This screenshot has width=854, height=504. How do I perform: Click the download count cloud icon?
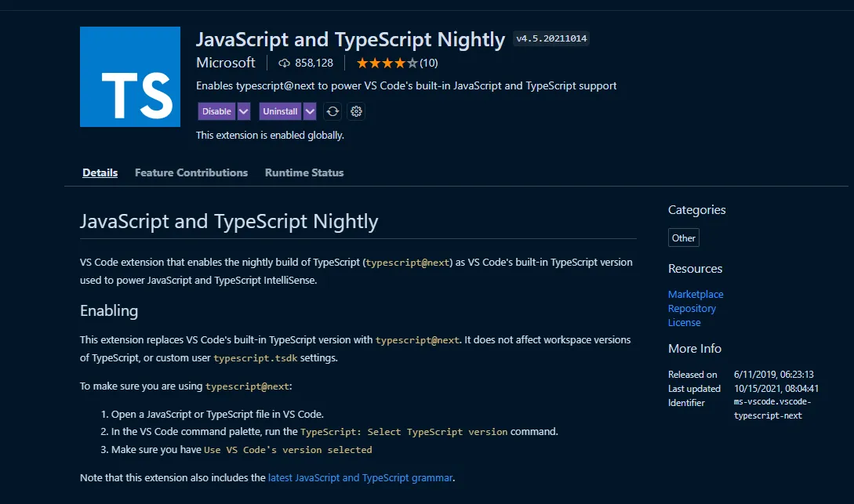point(285,63)
